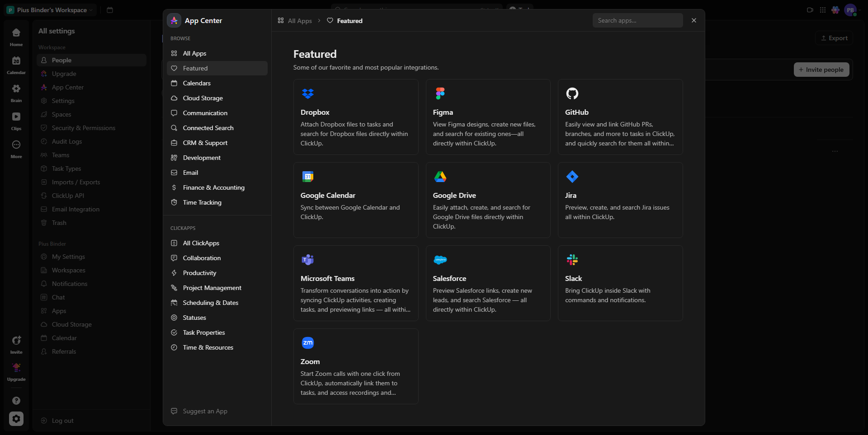Screen dimensions: 868x435
Task: Click the Export button
Action: [x=834, y=38]
